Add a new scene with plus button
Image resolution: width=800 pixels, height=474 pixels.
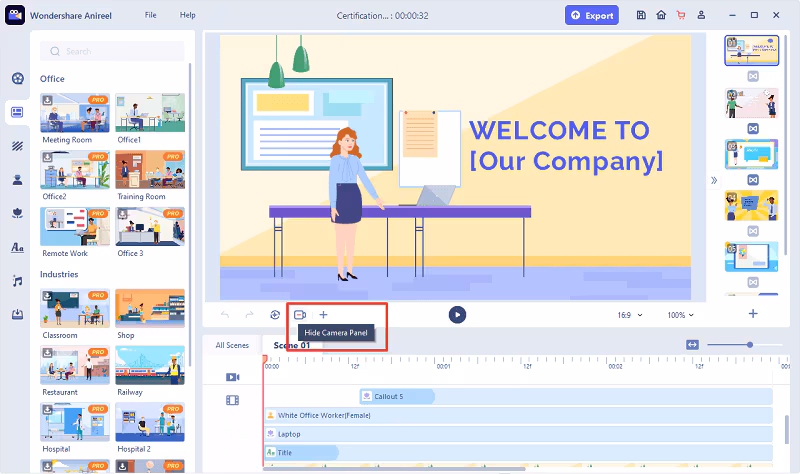(x=753, y=314)
